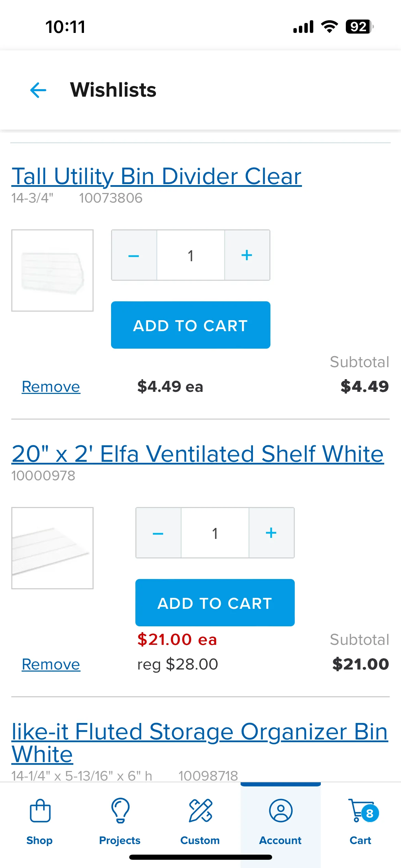This screenshot has width=401, height=868.
Task: Increase quantity for Tall Utility Bin Divider
Action: (247, 255)
